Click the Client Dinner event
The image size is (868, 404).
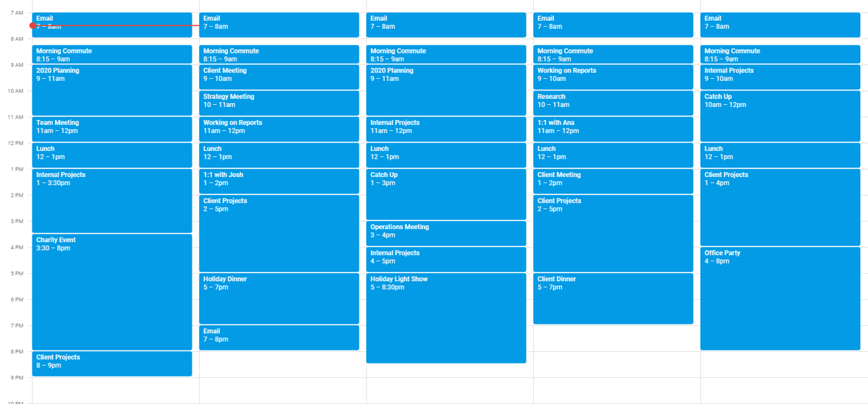613,298
